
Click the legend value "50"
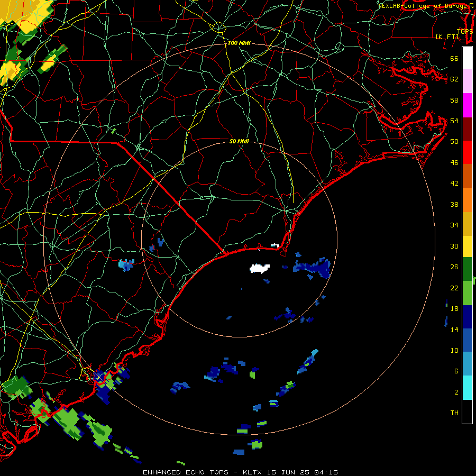click(x=454, y=141)
